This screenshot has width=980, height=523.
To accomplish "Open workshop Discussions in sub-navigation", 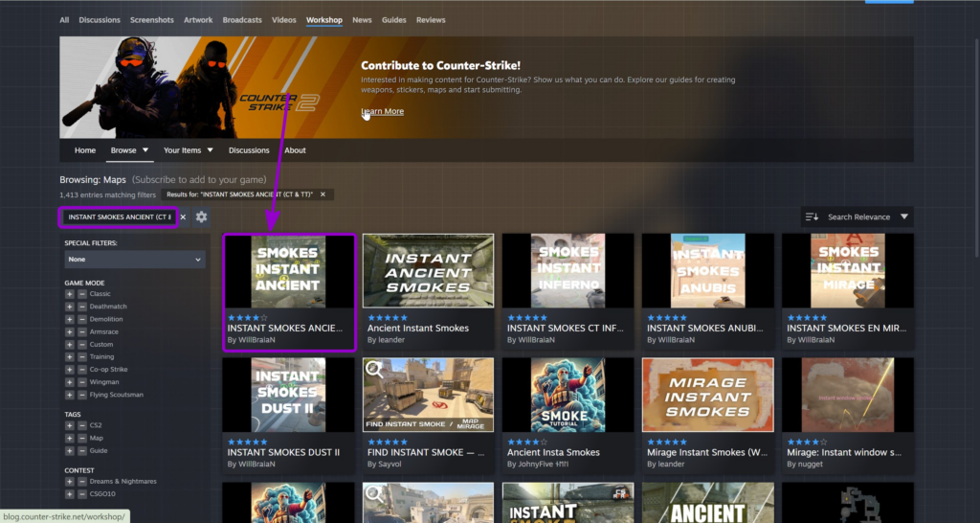I will coord(249,150).
